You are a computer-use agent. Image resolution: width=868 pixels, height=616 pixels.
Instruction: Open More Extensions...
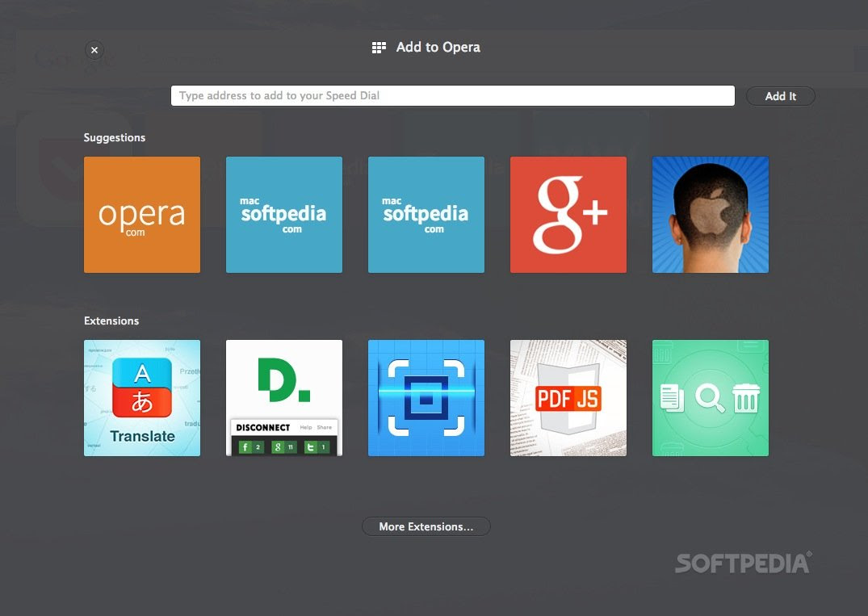pos(426,526)
